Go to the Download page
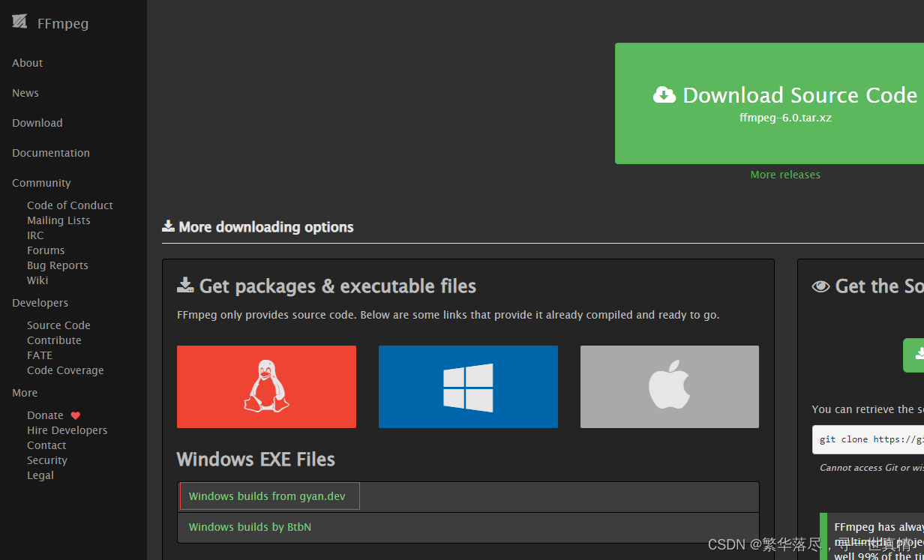 (37, 123)
